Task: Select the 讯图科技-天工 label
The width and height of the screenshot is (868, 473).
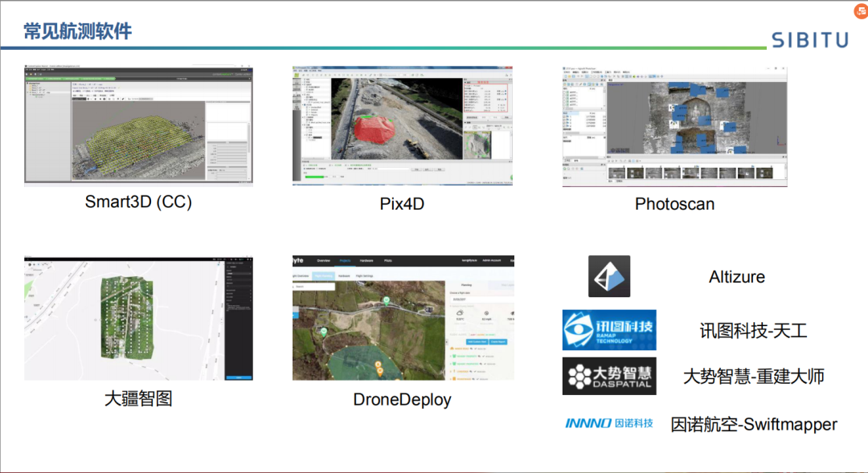Action: pyautogui.click(x=753, y=331)
